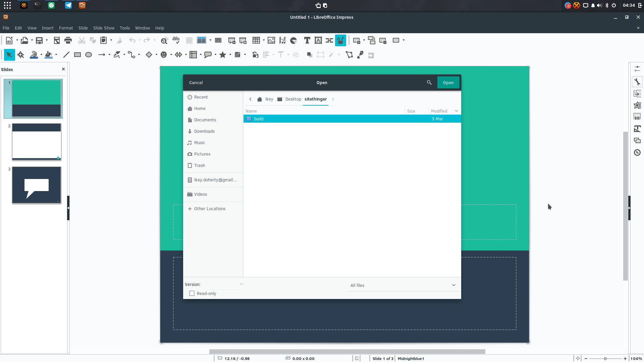
Task: Go to the Desktop breadcrumb folder
Action: [289, 99]
